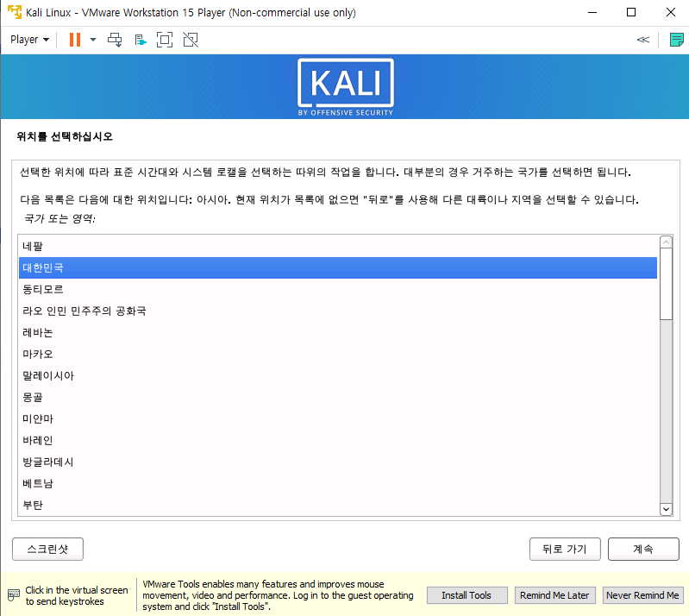Open the Player menu
The width and height of the screenshot is (689, 616).
coord(29,40)
